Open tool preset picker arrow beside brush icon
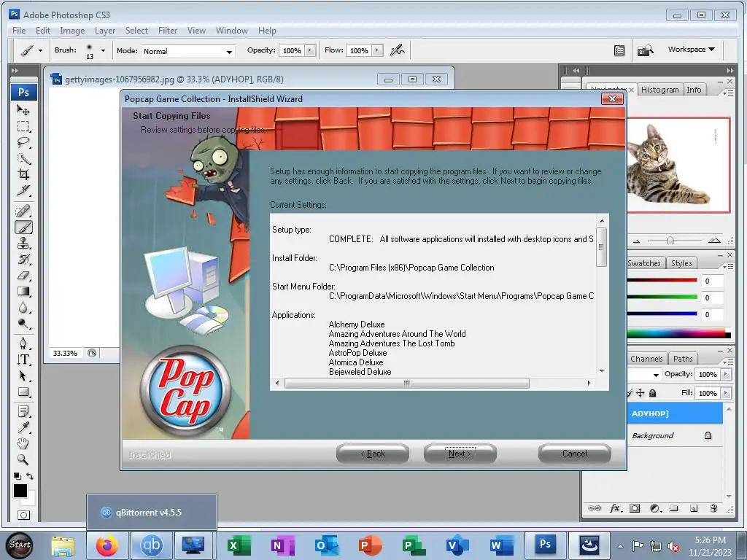The image size is (747, 560). tap(41, 50)
